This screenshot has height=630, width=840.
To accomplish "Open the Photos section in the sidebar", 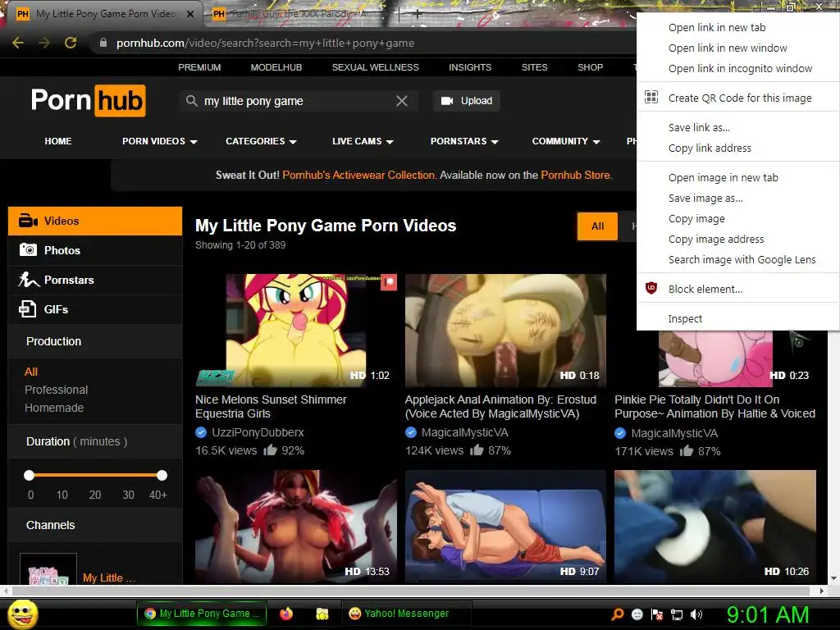I will pos(95,250).
